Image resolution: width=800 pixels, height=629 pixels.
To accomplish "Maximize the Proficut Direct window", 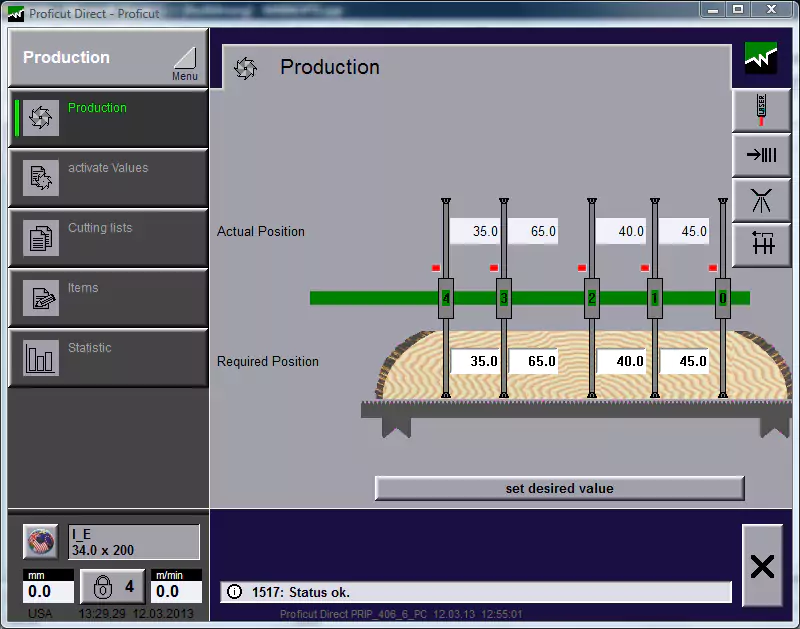I will tap(738, 9).
